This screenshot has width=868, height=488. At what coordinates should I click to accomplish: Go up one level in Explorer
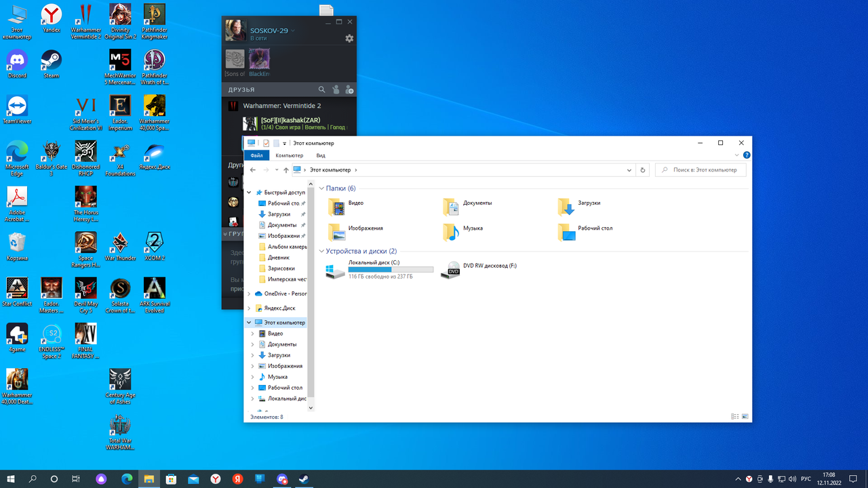coord(286,170)
